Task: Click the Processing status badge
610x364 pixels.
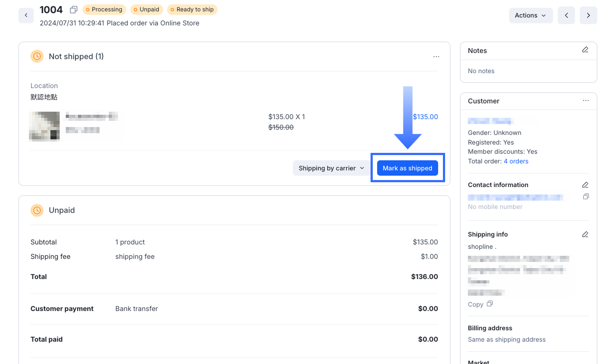Action: point(104,10)
